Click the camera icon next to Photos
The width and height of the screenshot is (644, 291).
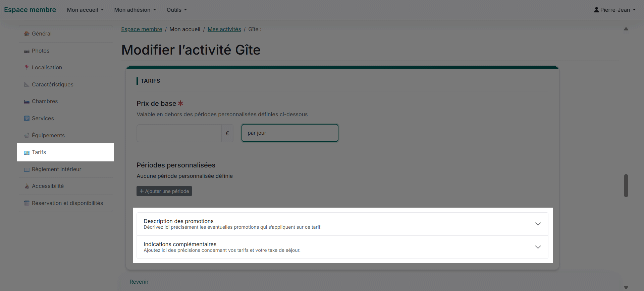(x=27, y=51)
